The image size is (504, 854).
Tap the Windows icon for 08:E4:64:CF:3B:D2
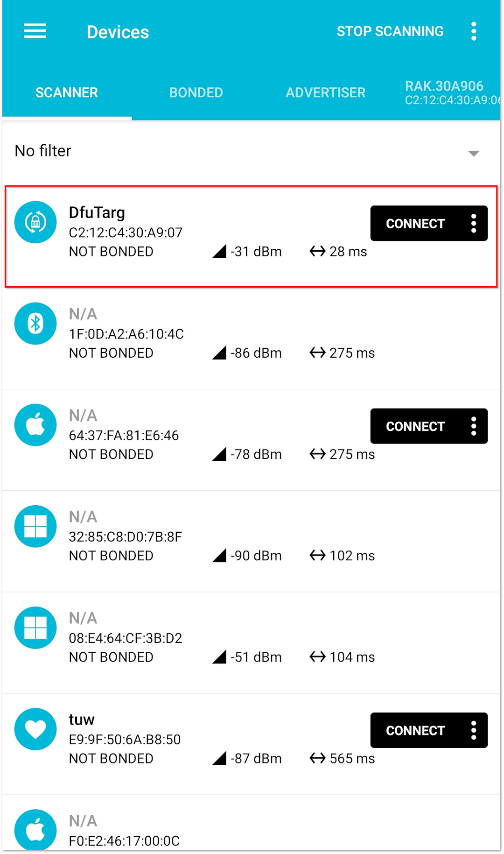coord(35,628)
